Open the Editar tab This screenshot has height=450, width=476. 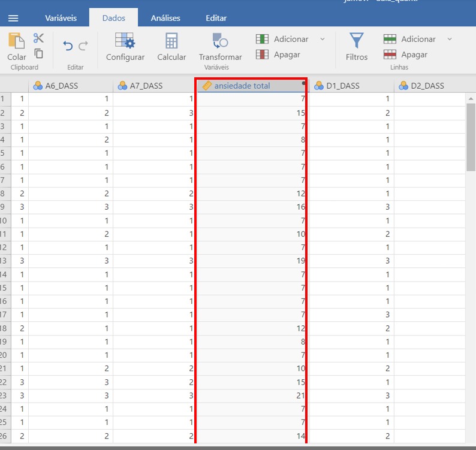coord(216,18)
